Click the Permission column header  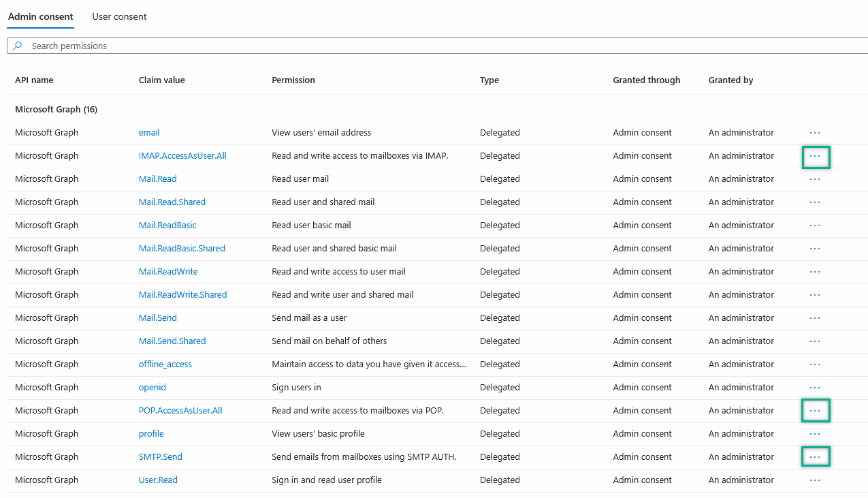coord(293,80)
